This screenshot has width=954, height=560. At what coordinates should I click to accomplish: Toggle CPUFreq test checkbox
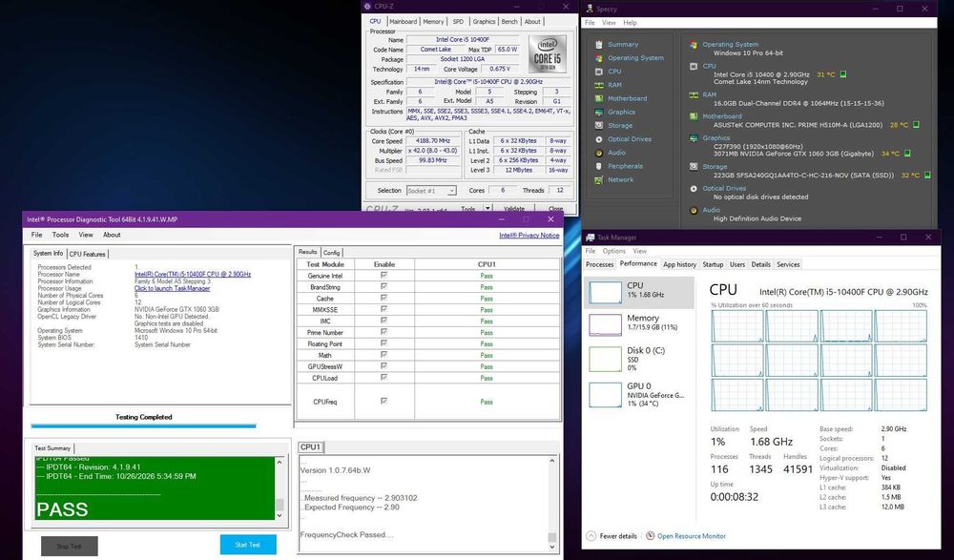click(x=384, y=401)
